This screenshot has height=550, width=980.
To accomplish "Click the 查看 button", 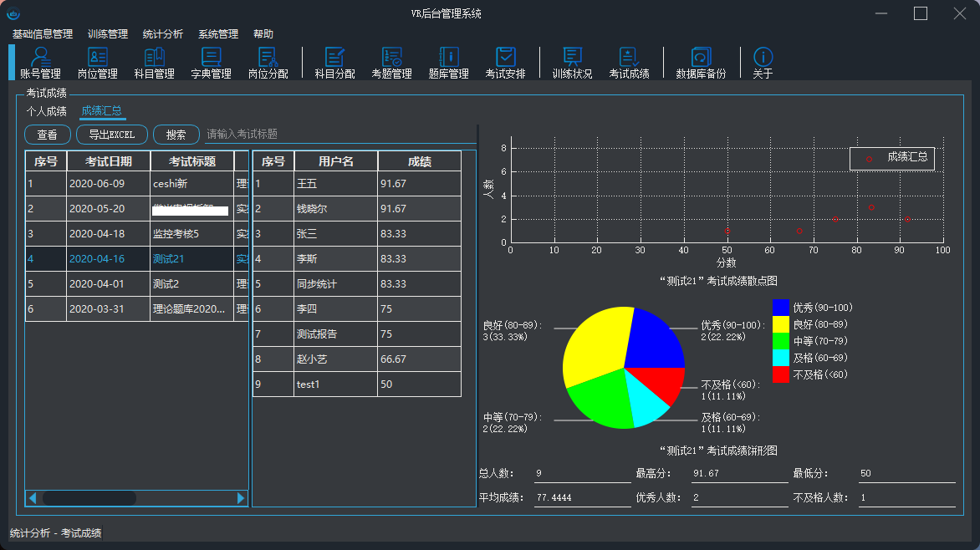I will (47, 135).
